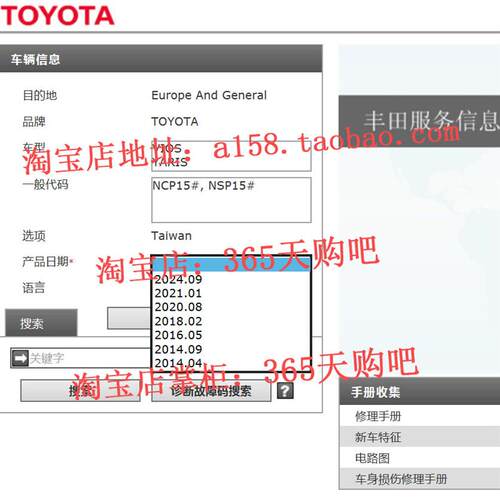The height and width of the screenshot is (500, 500).
Task: Open the 搜索 tab header
Action: coord(41,323)
